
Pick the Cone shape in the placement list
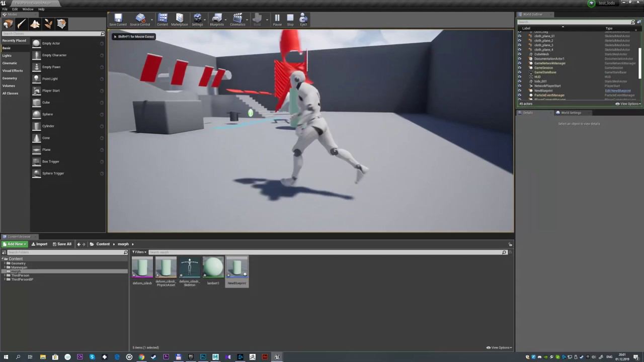pos(68,138)
